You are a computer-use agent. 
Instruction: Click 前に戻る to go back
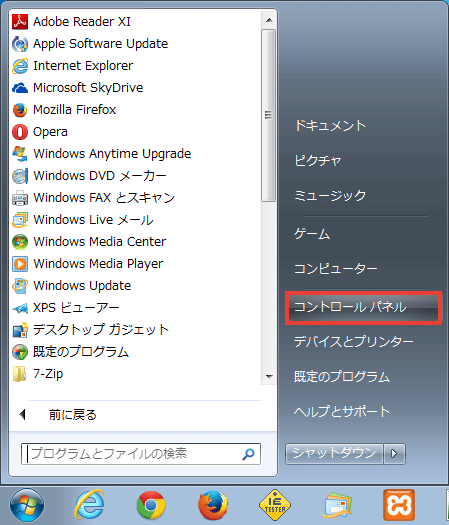73,415
